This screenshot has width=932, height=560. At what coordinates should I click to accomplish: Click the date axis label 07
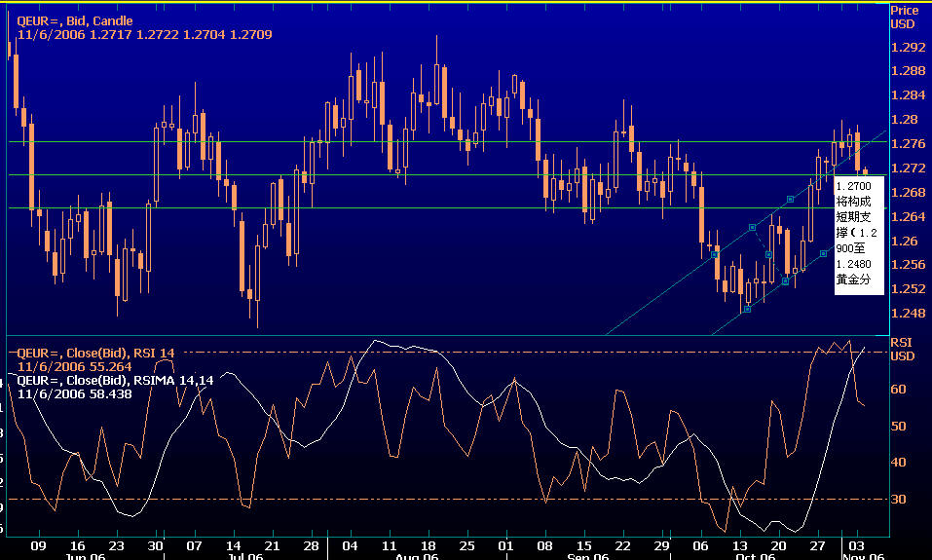(195, 546)
